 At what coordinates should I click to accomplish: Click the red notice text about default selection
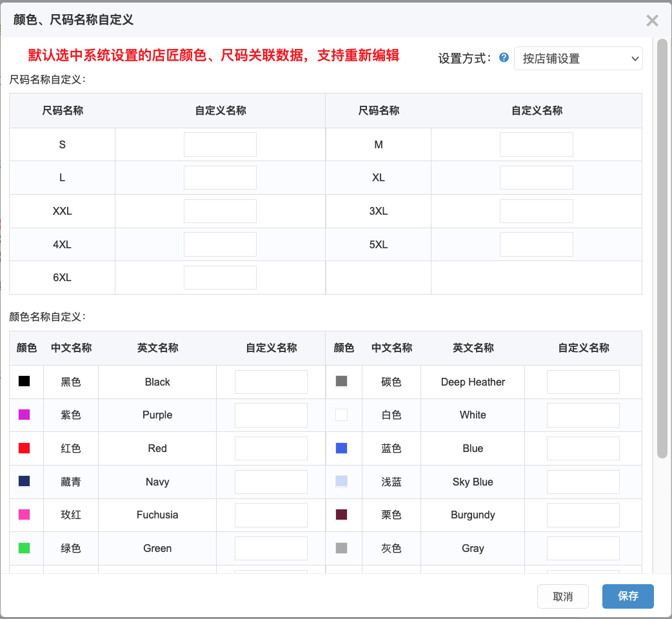coord(213,55)
